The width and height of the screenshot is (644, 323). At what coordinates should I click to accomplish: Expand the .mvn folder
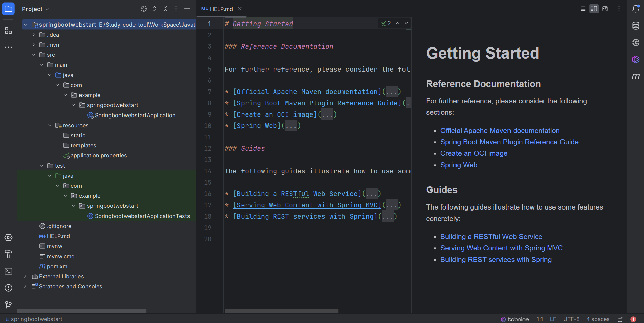coord(34,45)
